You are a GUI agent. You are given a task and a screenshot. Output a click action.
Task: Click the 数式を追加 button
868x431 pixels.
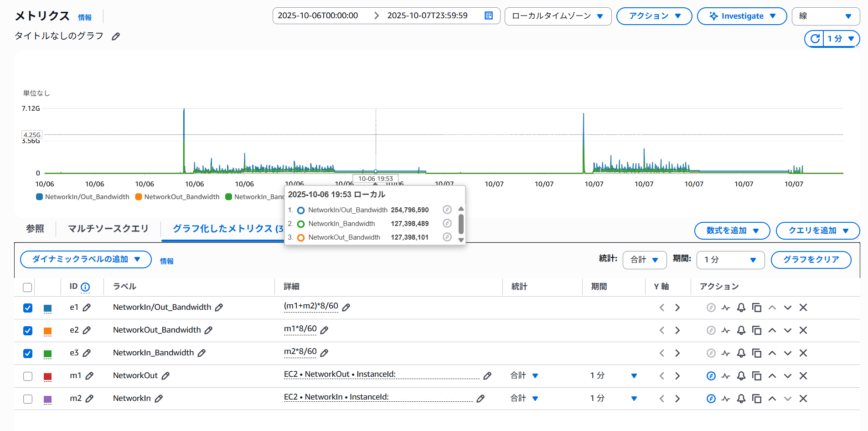(x=732, y=231)
